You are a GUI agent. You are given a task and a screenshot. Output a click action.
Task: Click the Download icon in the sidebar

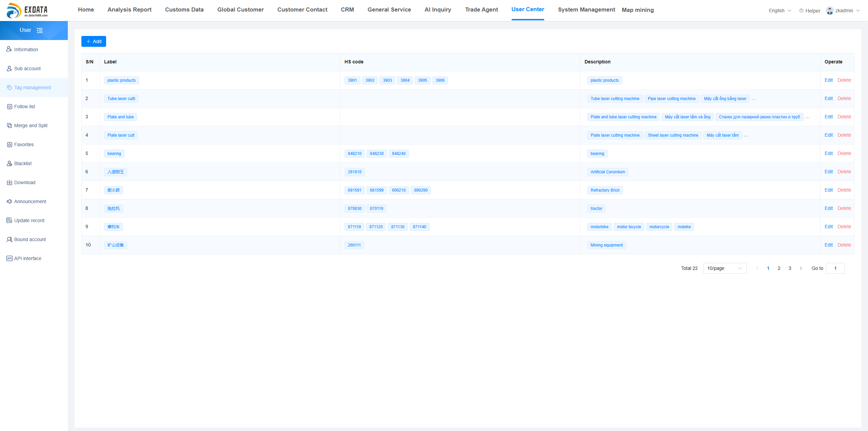(x=9, y=182)
